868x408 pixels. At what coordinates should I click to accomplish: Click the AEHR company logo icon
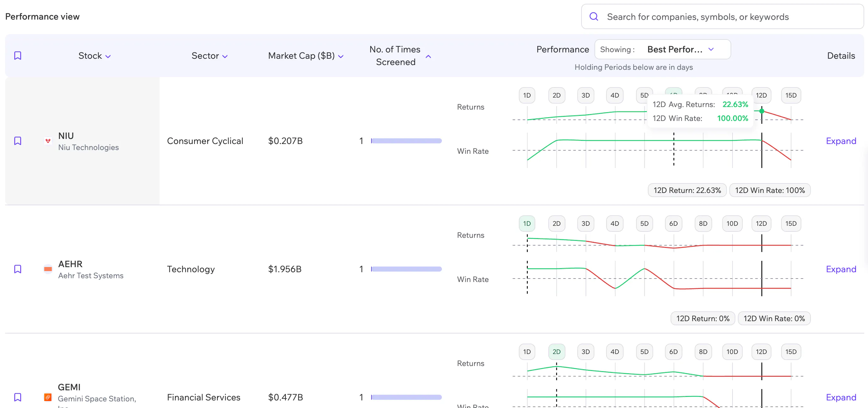(x=48, y=269)
